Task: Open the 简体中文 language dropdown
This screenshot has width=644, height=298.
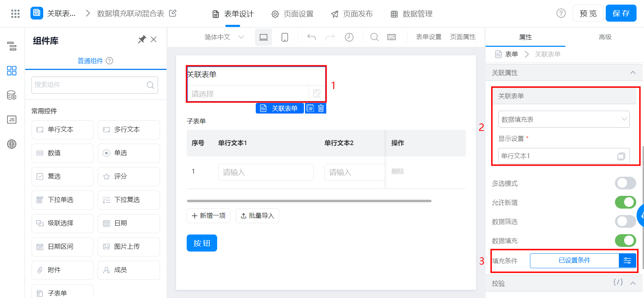Action: [224, 37]
